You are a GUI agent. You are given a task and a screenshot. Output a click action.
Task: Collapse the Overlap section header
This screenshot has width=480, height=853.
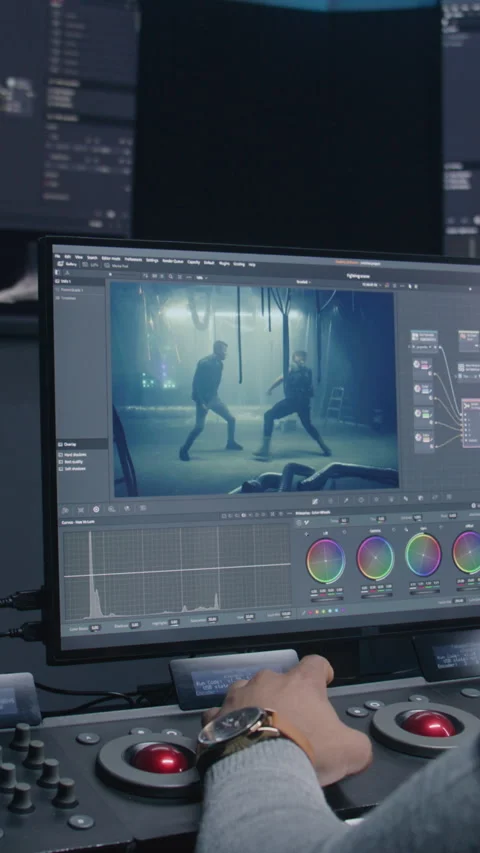pos(83,444)
